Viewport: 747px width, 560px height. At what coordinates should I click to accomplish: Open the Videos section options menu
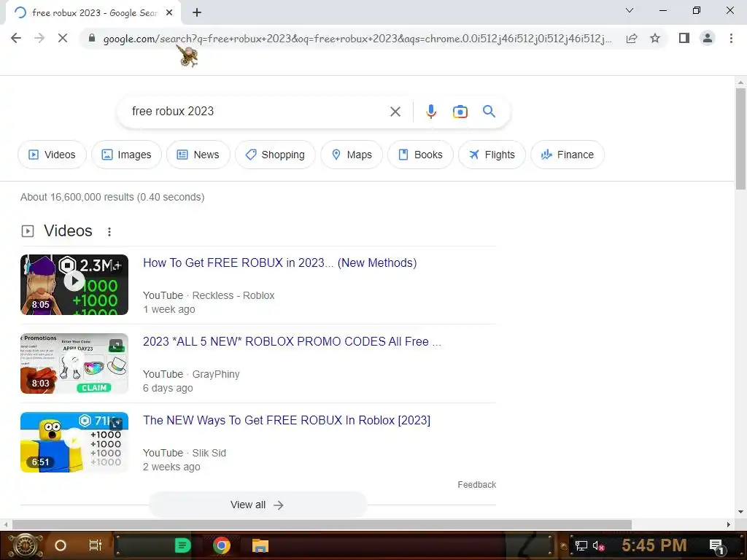click(109, 231)
